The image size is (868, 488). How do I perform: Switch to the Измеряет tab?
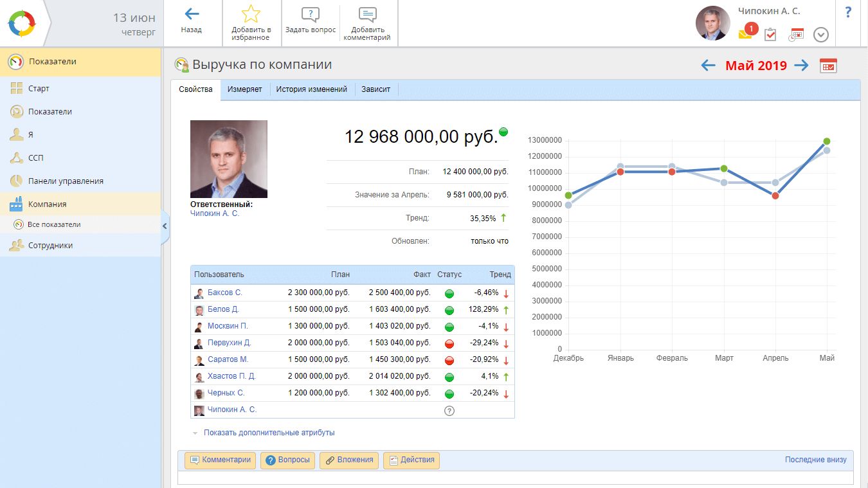point(244,89)
